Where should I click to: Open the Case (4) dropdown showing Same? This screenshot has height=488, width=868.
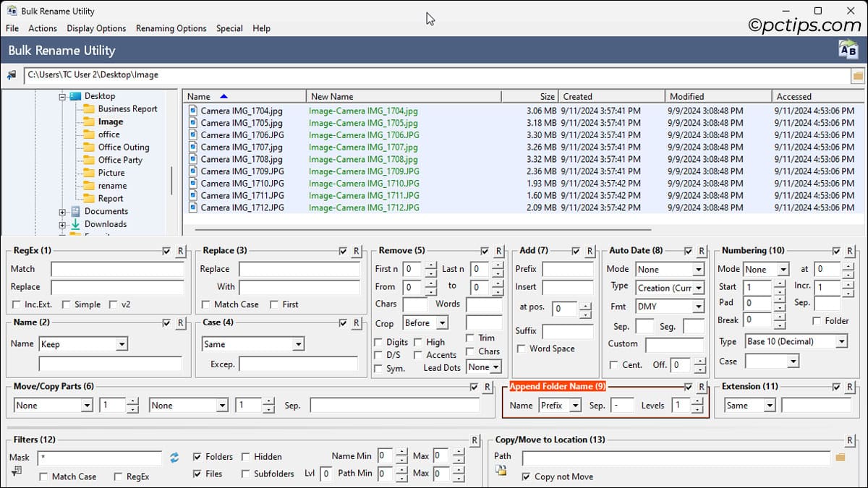(x=252, y=344)
